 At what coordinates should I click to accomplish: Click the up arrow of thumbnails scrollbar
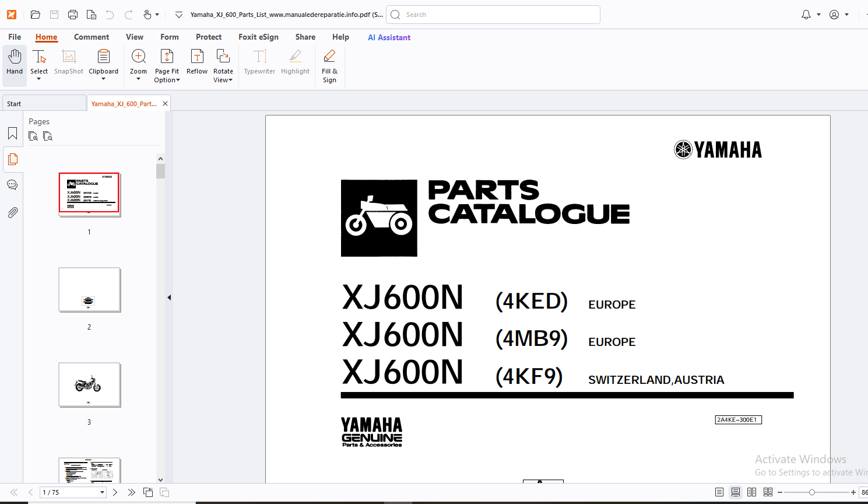coord(160,159)
